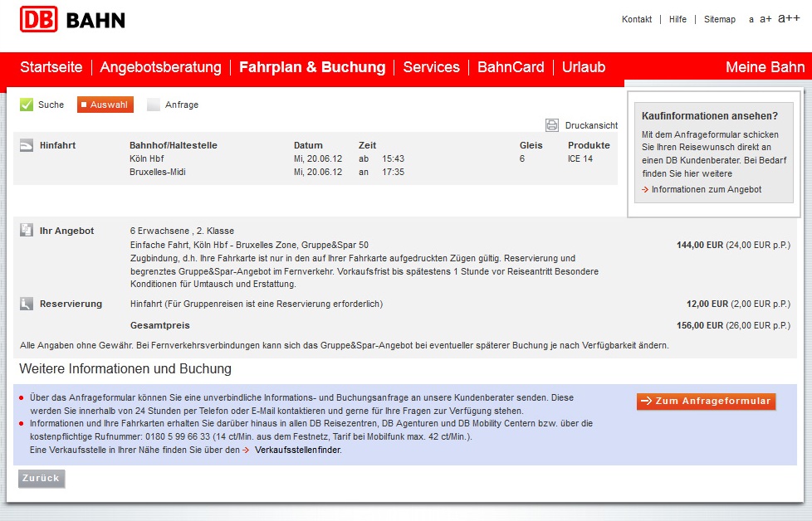
Task: Click the Bahnhof/Haltestelle column header
Action: click(x=174, y=145)
